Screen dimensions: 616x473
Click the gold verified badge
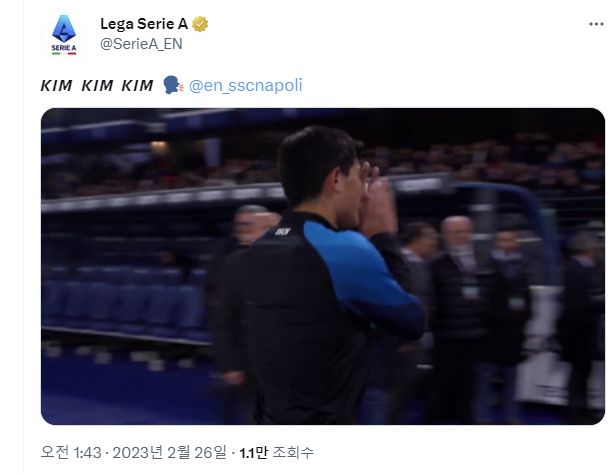(200, 24)
